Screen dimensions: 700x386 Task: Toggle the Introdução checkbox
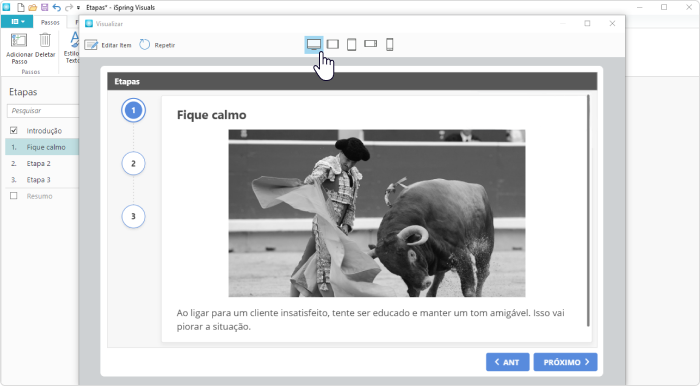coord(14,130)
